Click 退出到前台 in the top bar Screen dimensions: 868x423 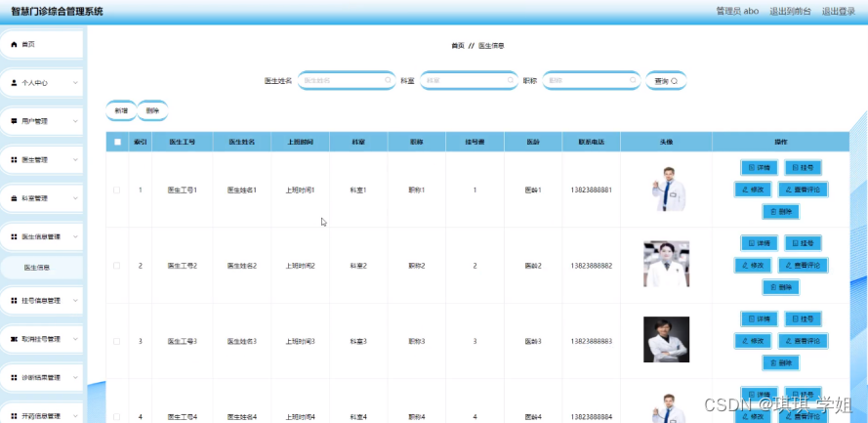791,11
